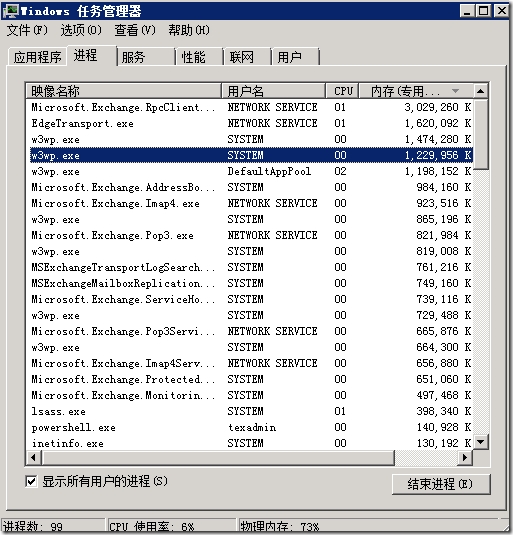The height and width of the screenshot is (535, 513).
Task: Select the 进程 tab
Action: [92, 55]
